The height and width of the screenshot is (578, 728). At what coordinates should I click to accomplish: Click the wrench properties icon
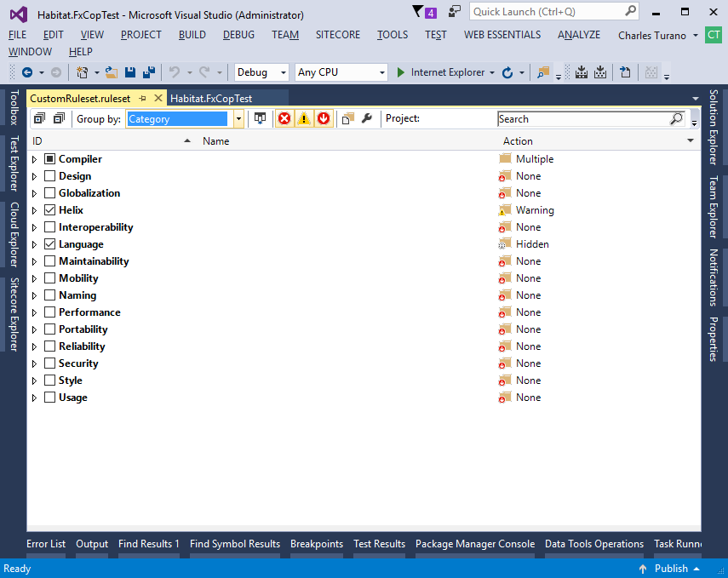pyautogui.click(x=367, y=119)
